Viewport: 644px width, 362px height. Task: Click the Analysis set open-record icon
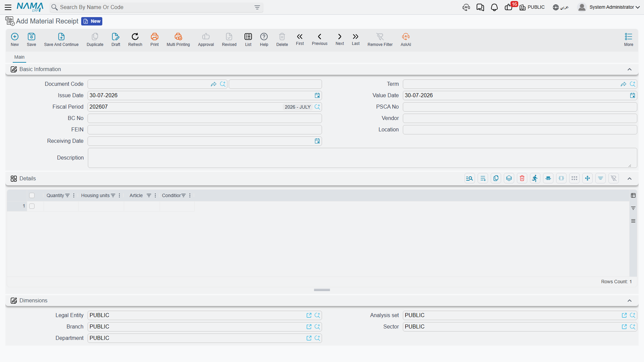(624, 315)
